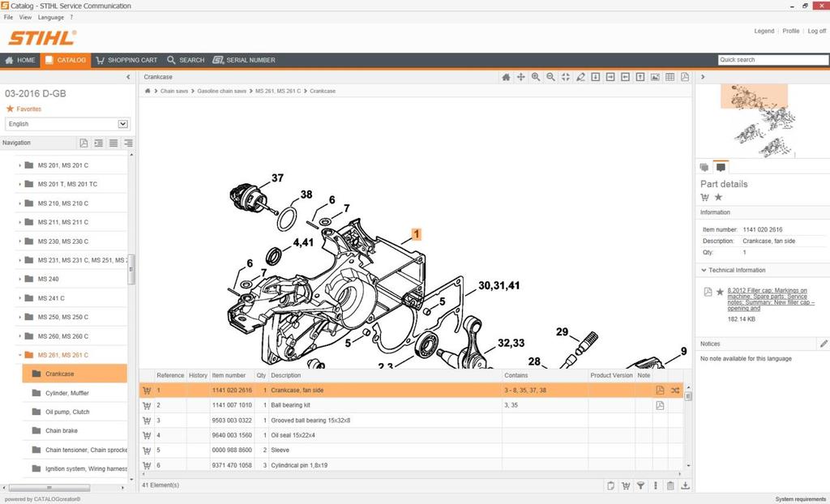The width and height of the screenshot is (830, 504).
Task: Open the Profile link
Action: point(791,32)
